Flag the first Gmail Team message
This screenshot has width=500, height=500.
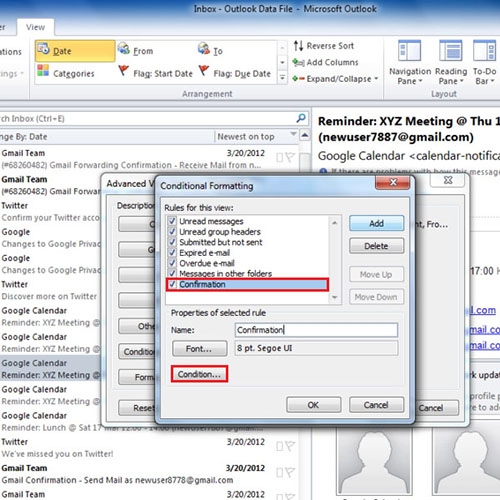tap(290, 157)
